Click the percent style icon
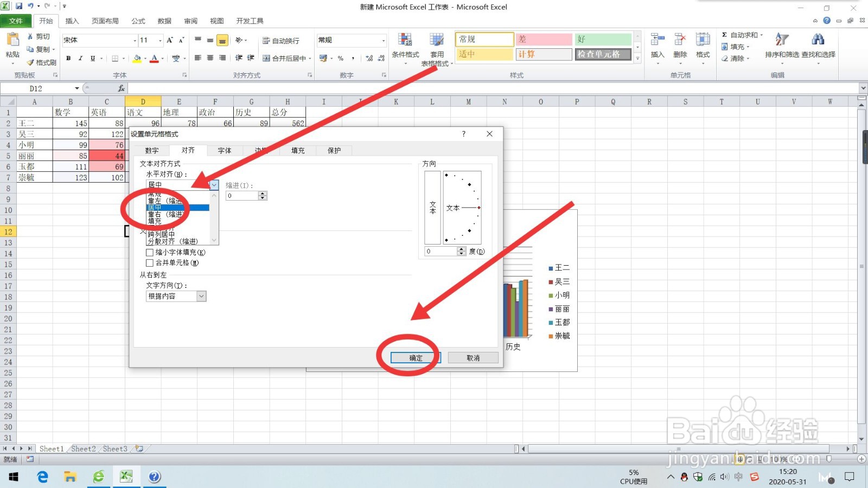This screenshot has height=488, width=868. tap(341, 58)
